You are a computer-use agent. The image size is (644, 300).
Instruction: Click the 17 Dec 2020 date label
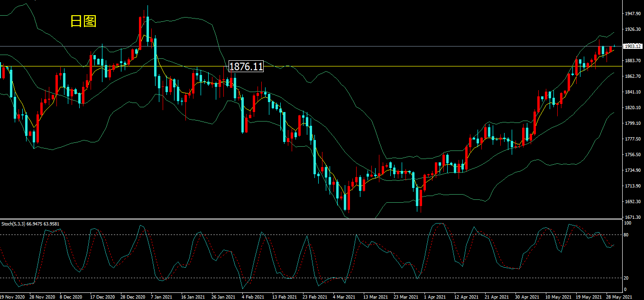[x=102, y=297]
